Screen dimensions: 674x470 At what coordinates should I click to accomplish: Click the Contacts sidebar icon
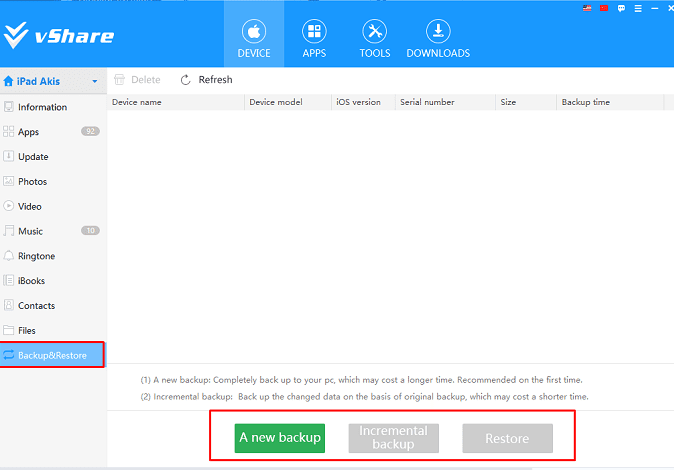pyautogui.click(x=8, y=305)
